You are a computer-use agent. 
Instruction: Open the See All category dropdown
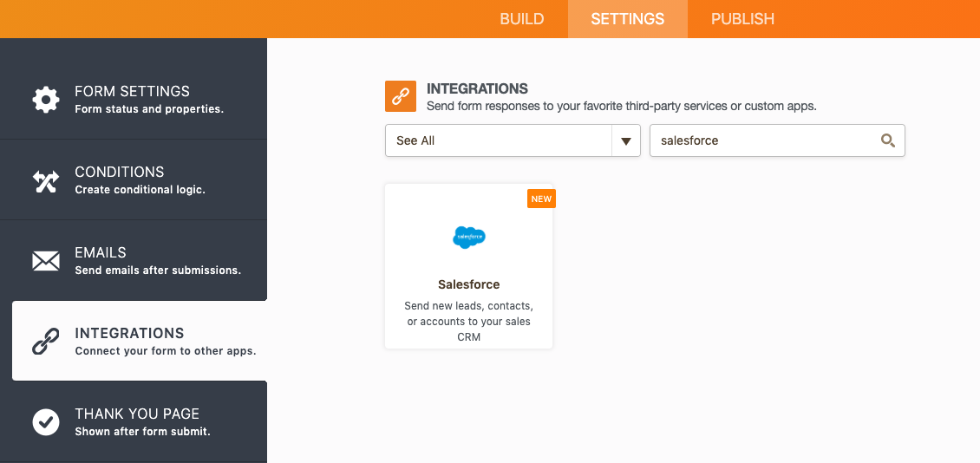(x=513, y=140)
